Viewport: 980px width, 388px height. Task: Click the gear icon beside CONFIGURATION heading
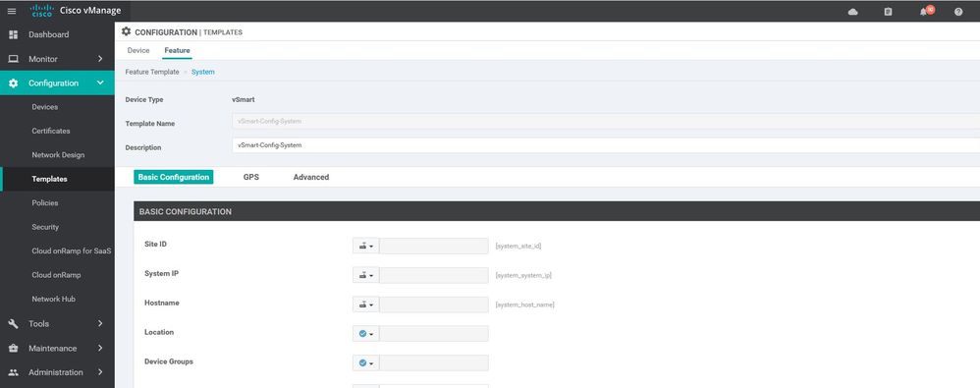(x=127, y=31)
